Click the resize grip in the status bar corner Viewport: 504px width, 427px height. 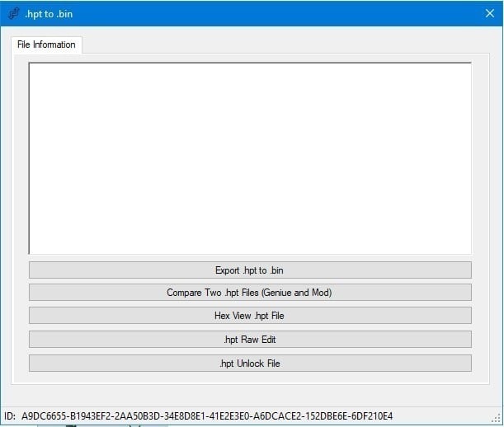497,418
